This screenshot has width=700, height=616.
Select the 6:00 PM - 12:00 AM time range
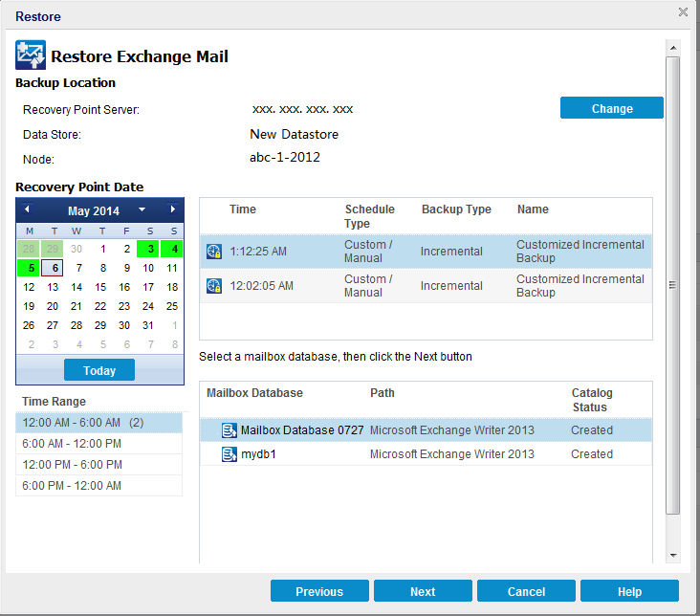pyautogui.click(x=98, y=486)
